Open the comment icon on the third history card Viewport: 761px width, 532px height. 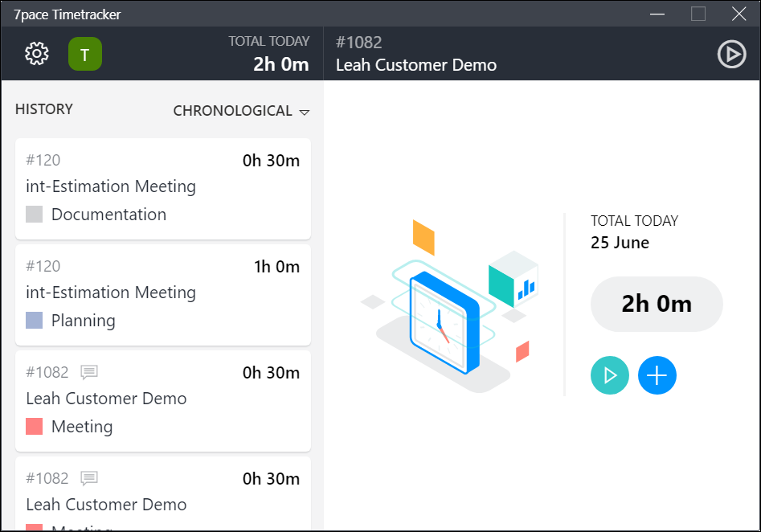tap(89, 372)
